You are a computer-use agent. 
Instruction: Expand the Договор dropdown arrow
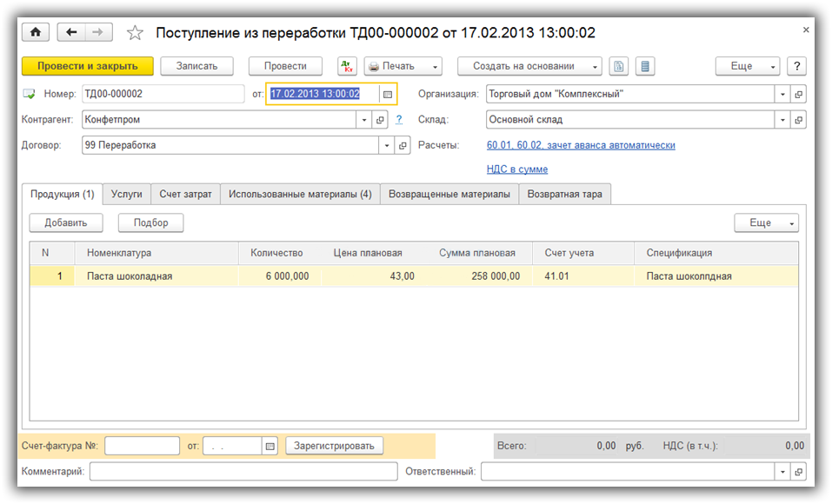coord(387,146)
